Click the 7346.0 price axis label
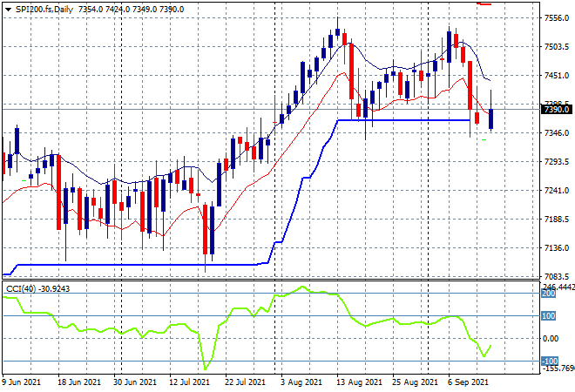Image resolution: width=575 pixels, height=392 pixels. pos(557,132)
